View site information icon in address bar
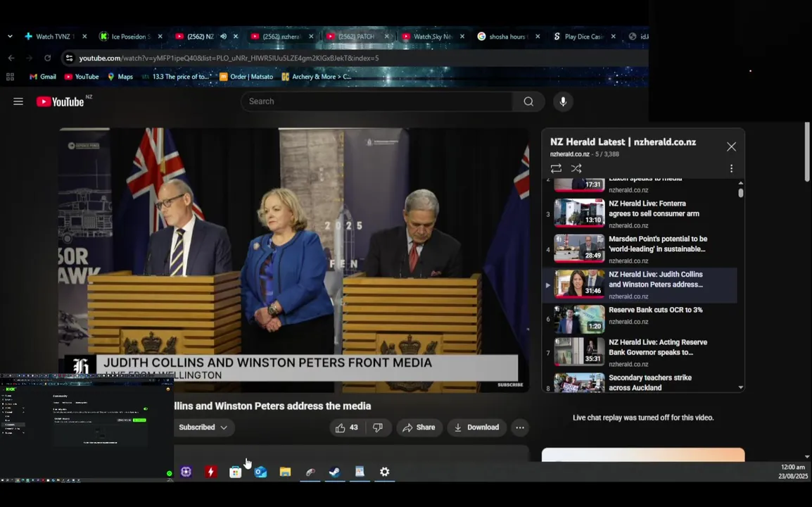Image resolution: width=812 pixels, height=507 pixels. pos(69,58)
